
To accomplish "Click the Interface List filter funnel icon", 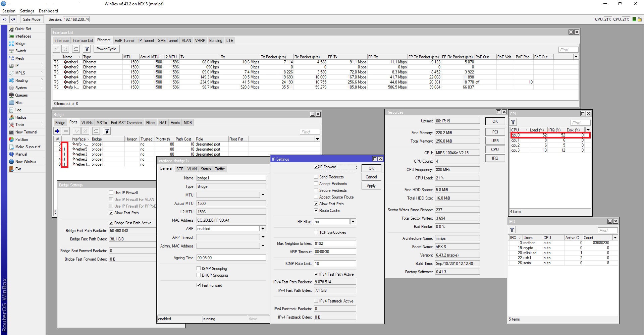I will click(87, 49).
